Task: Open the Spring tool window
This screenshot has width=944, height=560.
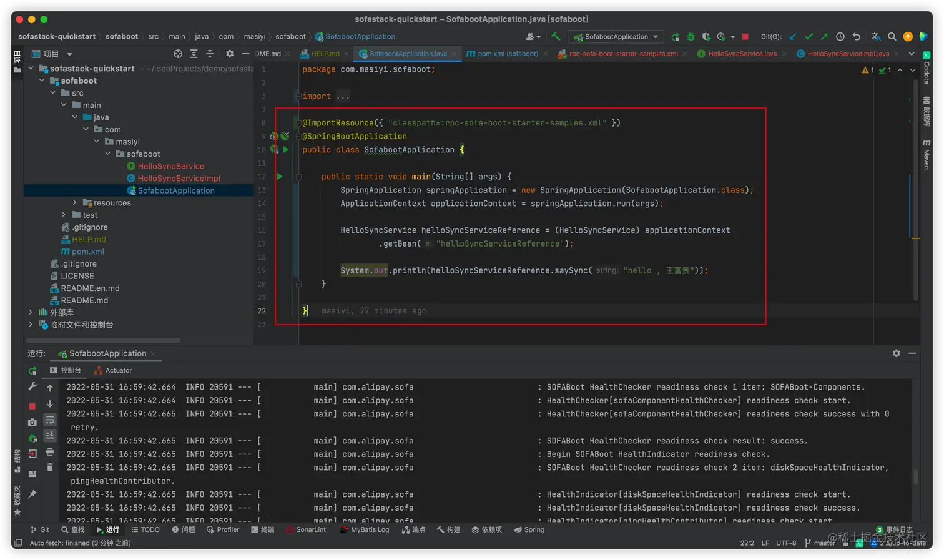Action: [529, 529]
